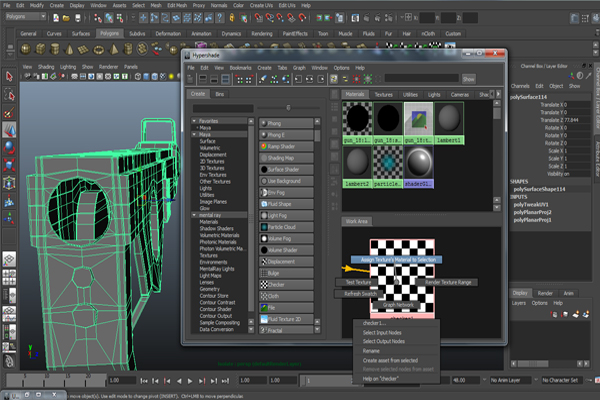Choose Test Texture in marking menu
This screenshot has height=400, width=600.
point(358,282)
